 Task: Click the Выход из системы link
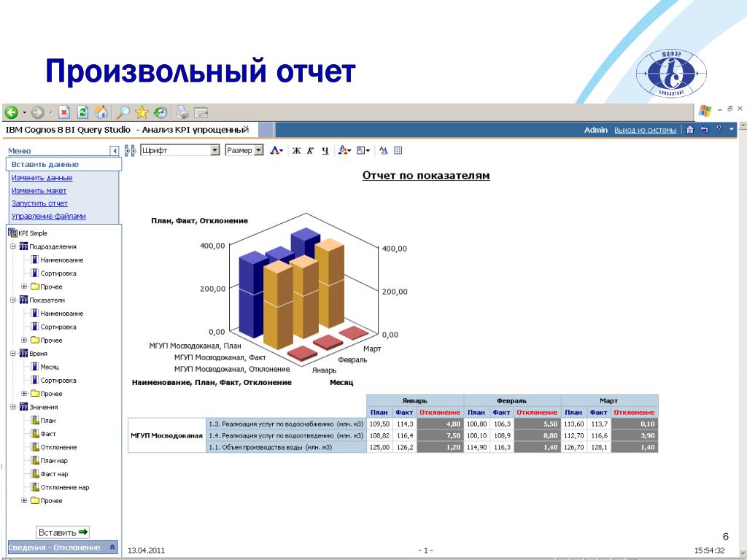[645, 130]
